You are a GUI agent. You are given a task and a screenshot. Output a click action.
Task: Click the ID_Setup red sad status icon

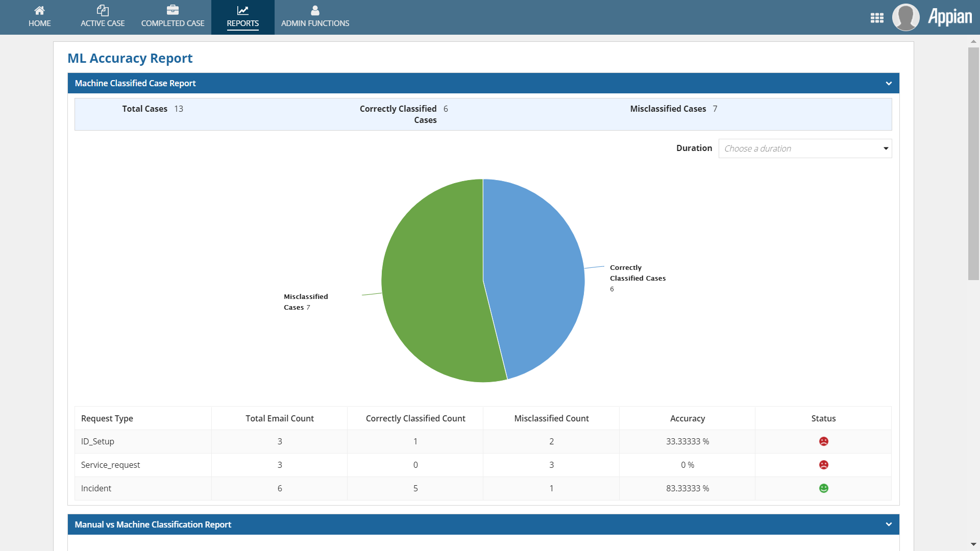click(x=823, y=441)
